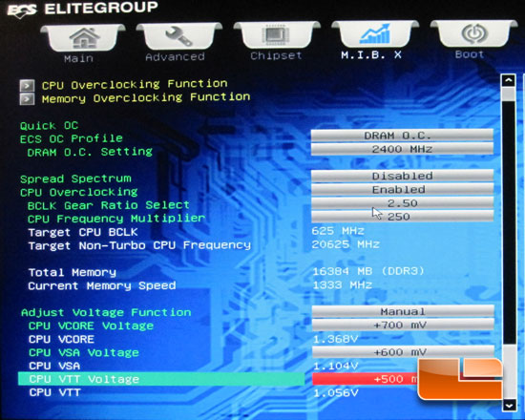Screen dimensions: 525x420
Task: Change Adjust Voltage Function Manual setting
Action: point(403,311)
